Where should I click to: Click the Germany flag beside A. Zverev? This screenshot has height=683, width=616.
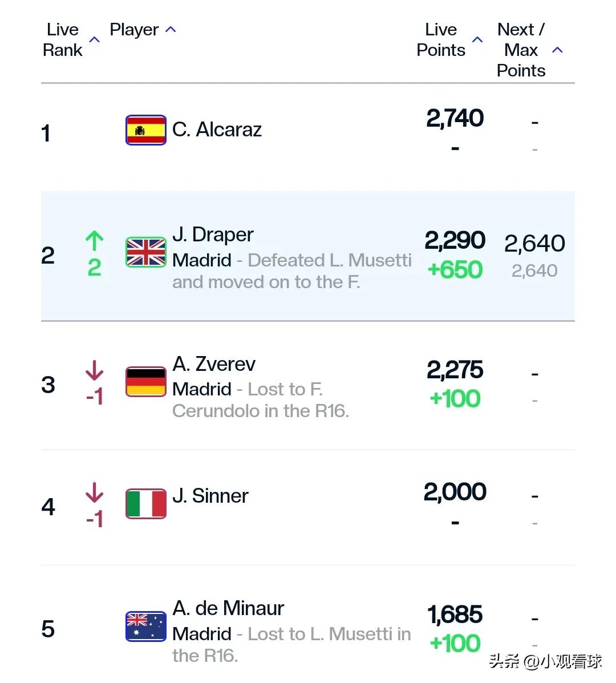146,382
